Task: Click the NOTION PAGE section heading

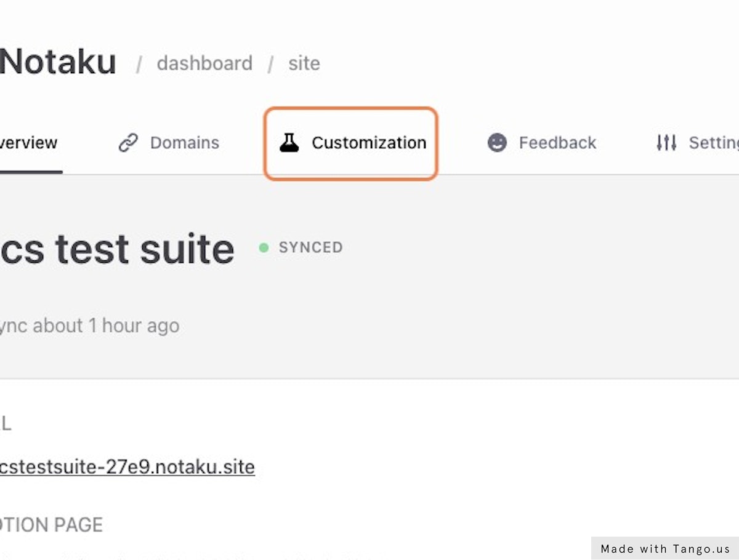Action: coord(52,525)
